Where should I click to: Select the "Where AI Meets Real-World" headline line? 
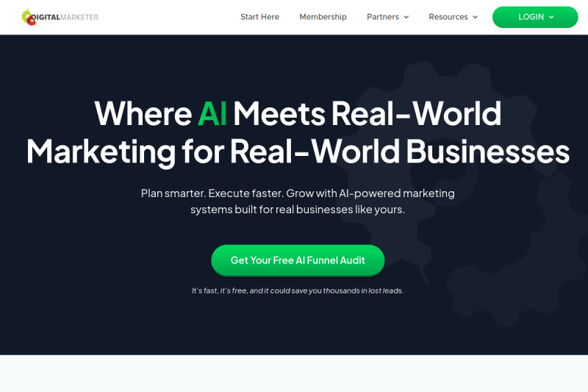(x=298, y=113)
